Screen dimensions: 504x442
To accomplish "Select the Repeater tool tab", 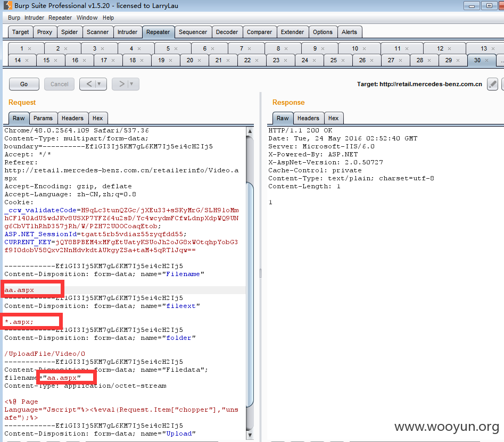I will point(158,32).
